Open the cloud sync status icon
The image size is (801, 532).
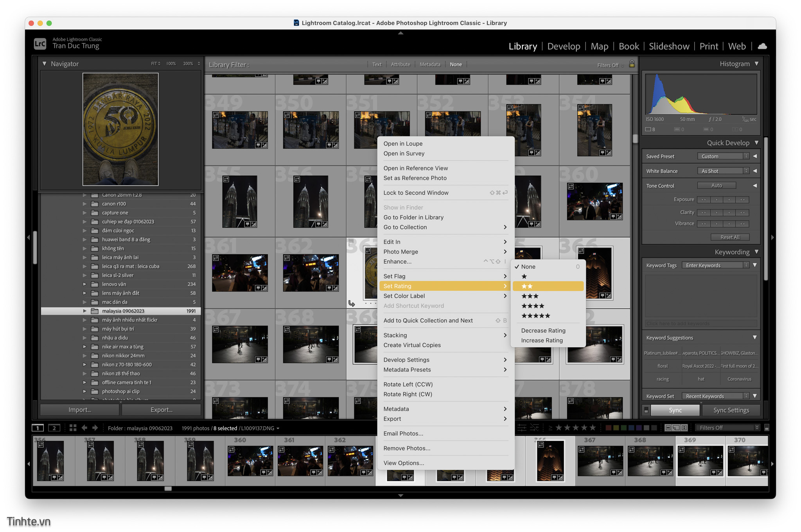click(762, 46)
